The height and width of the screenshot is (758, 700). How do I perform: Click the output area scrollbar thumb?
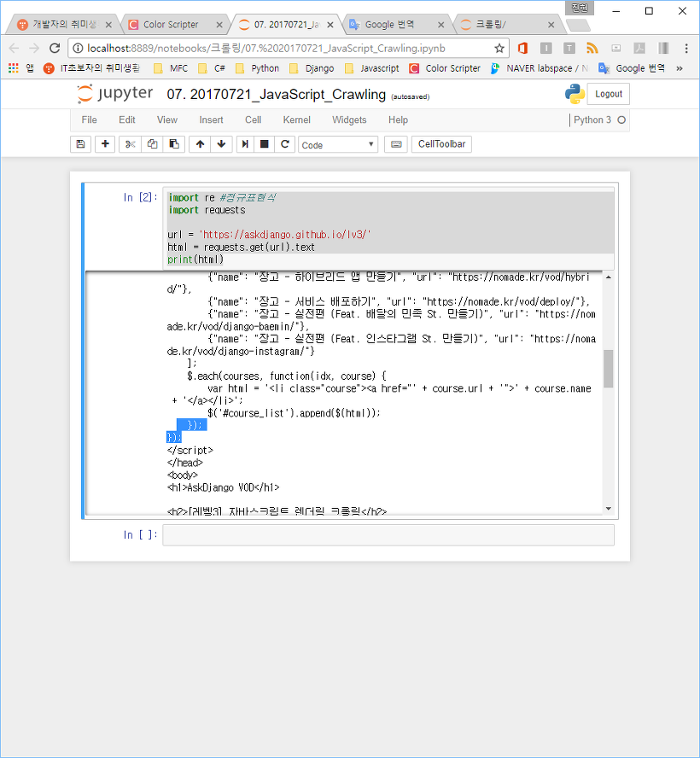point(608,369)
